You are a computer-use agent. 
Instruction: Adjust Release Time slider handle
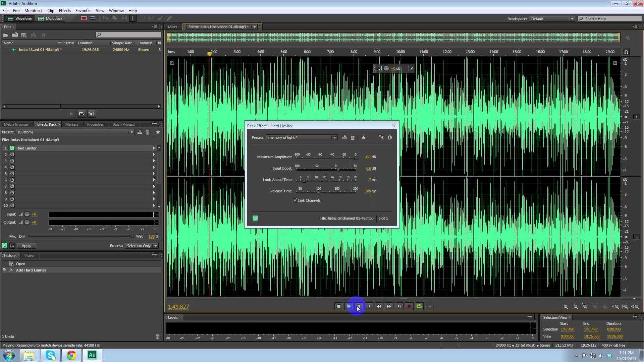(x=318, y=192)
